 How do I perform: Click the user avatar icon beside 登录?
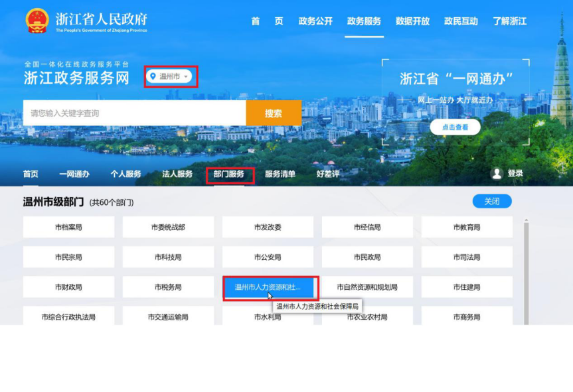(496, 174)
